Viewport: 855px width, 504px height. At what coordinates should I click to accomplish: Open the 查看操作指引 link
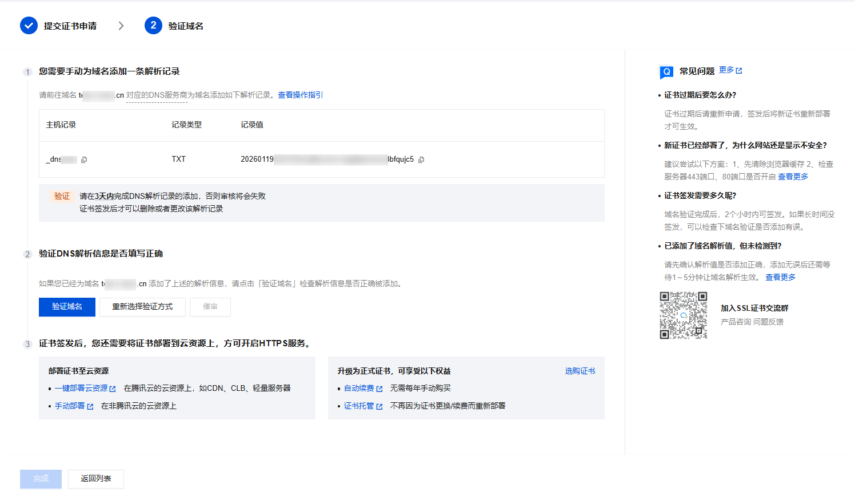pos(300,95)
